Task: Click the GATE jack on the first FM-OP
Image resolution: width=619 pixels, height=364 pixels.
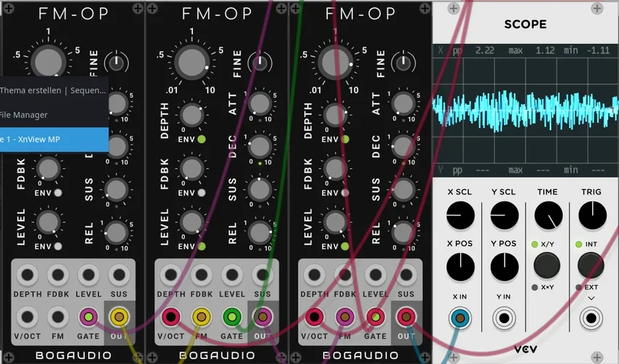Action: (88, 317)
